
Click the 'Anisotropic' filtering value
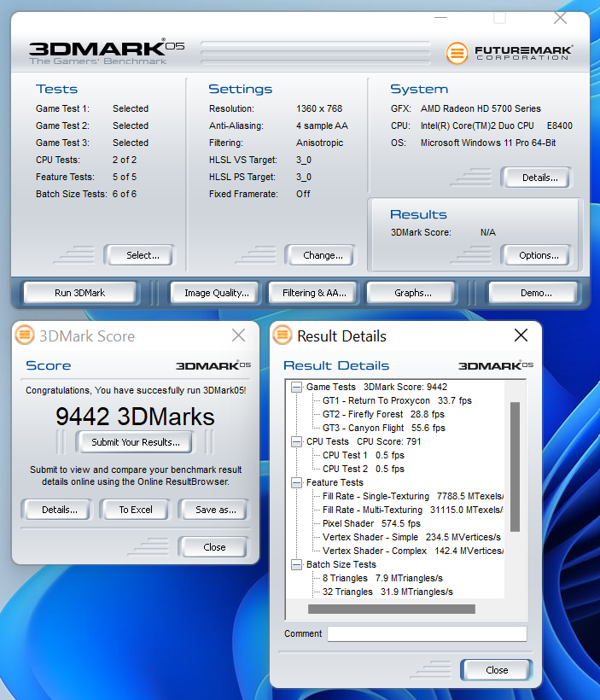(320, 143)
